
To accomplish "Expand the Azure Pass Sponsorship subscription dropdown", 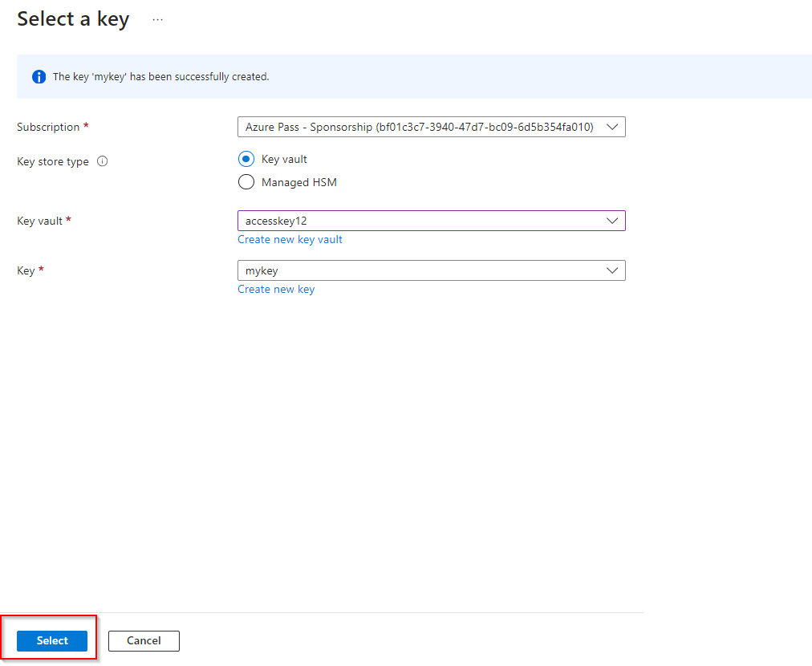I will click(419, 127).
